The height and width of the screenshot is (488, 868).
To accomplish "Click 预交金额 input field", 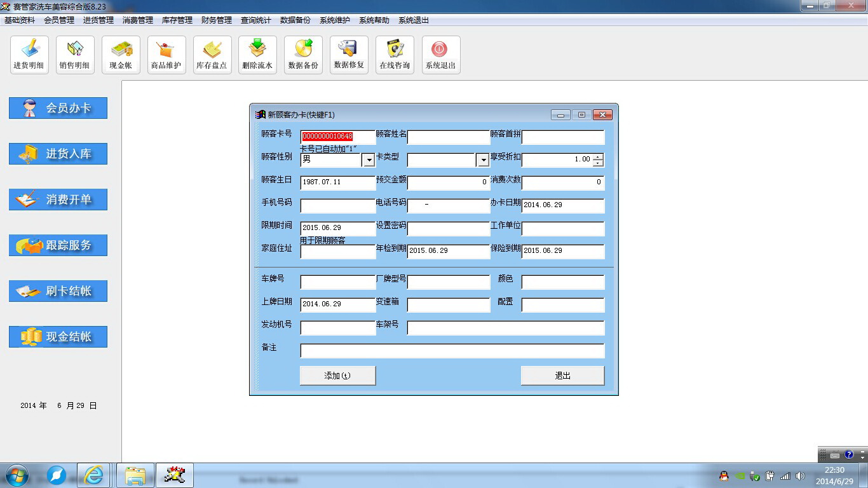I will [x=449, y=183].
